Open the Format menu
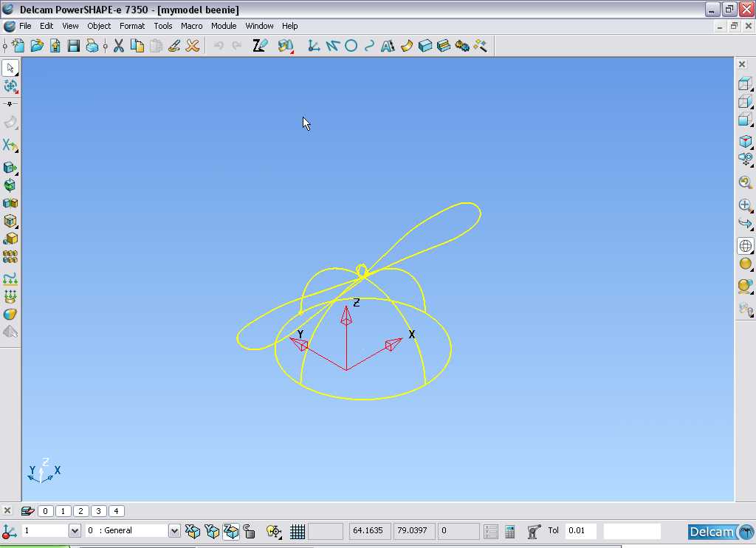The width and height of the screenshot is (756, 548). 132,26
